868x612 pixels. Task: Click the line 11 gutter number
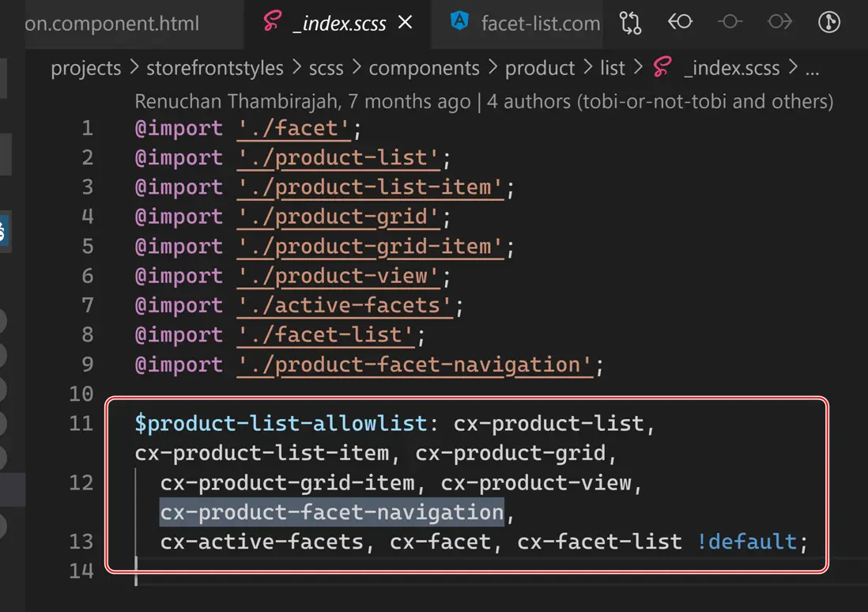pyautogui.click(x=81, y=423)
